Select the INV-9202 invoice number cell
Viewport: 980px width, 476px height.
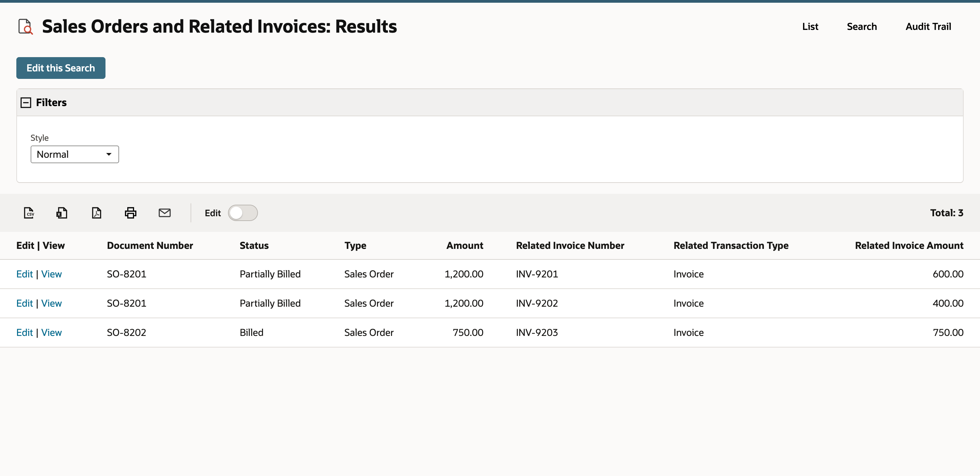pyautogui.click(x=537, y=303)
